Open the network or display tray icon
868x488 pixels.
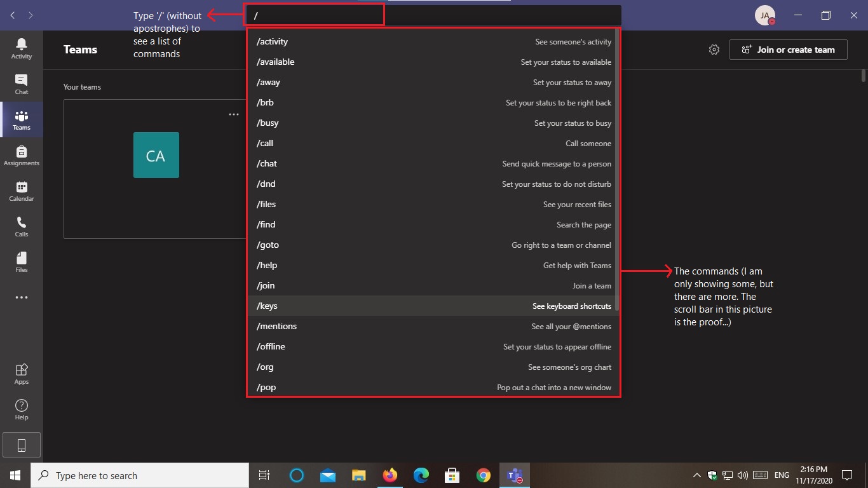click(728, 475)
